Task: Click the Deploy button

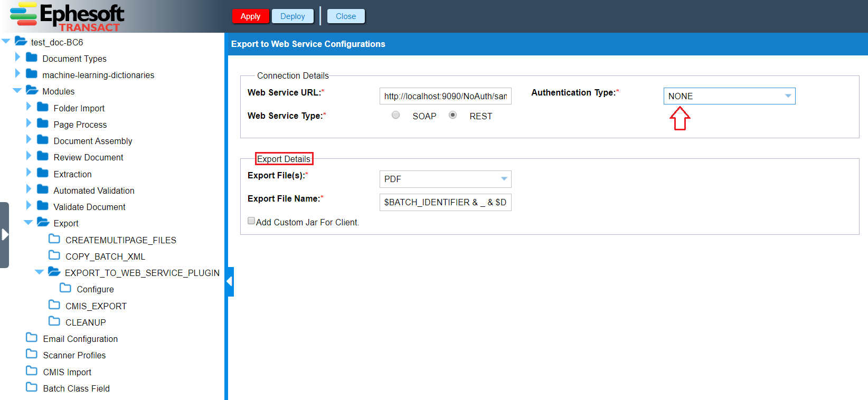Action: 293,16
